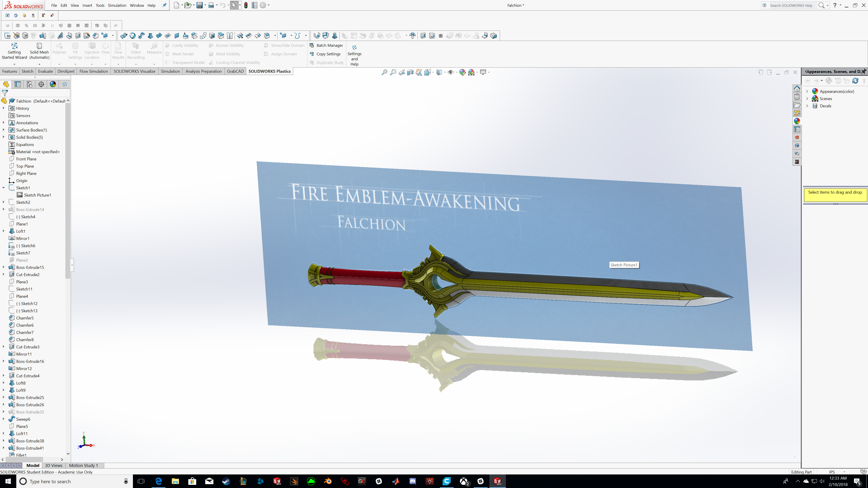Click the Apply Scene icon

(471, 72)
